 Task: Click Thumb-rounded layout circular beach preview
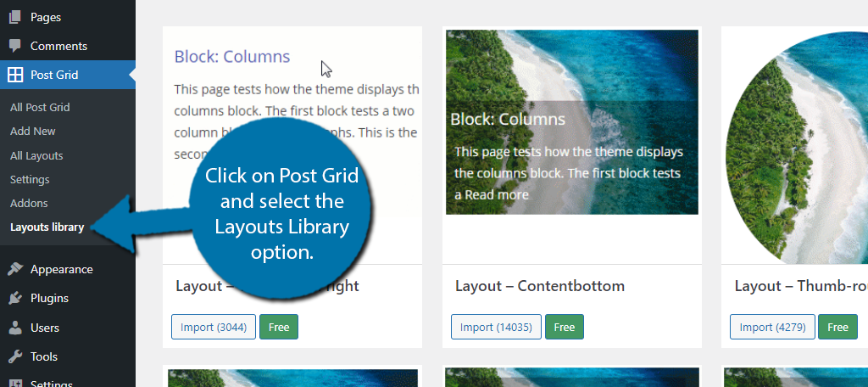pyautogui.click(x=797, y=147)
